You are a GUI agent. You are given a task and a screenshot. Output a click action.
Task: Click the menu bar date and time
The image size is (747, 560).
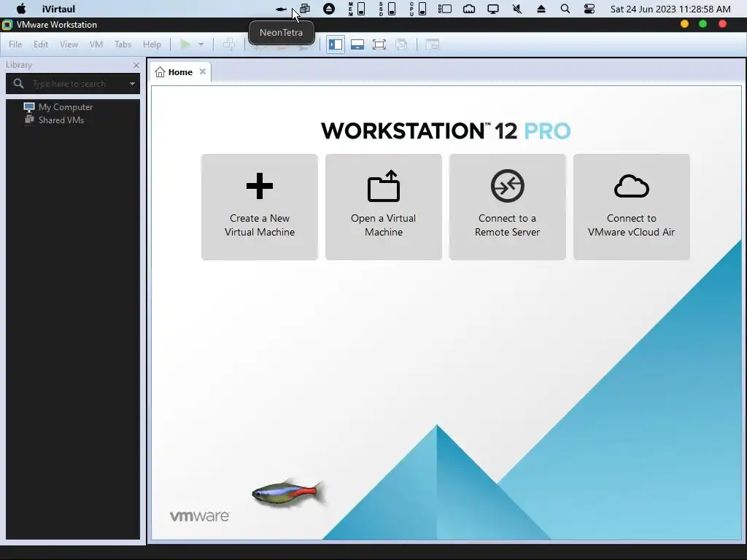click(670, 9)
